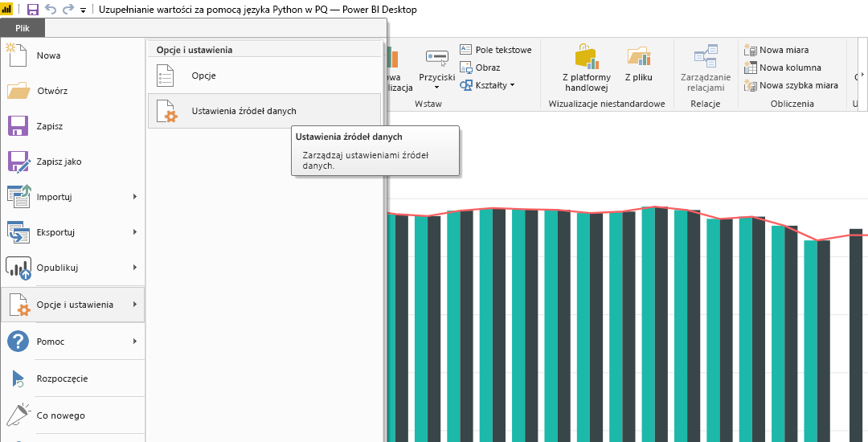Click the Importuj icon
The image size is (868, 442).
[18, 196]
